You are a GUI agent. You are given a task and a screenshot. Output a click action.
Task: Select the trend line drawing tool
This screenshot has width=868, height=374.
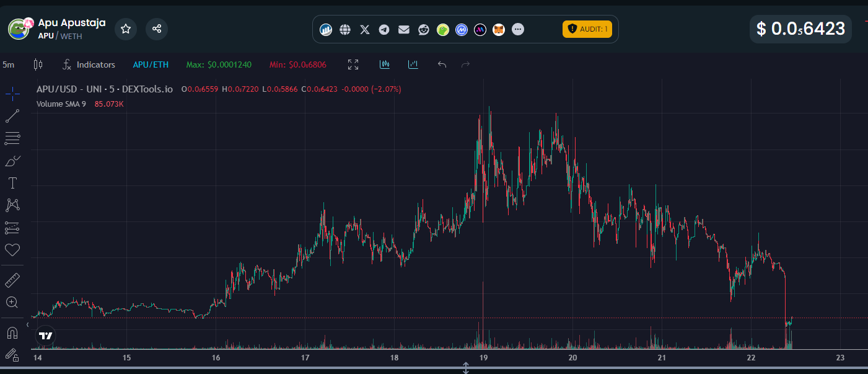12,116
